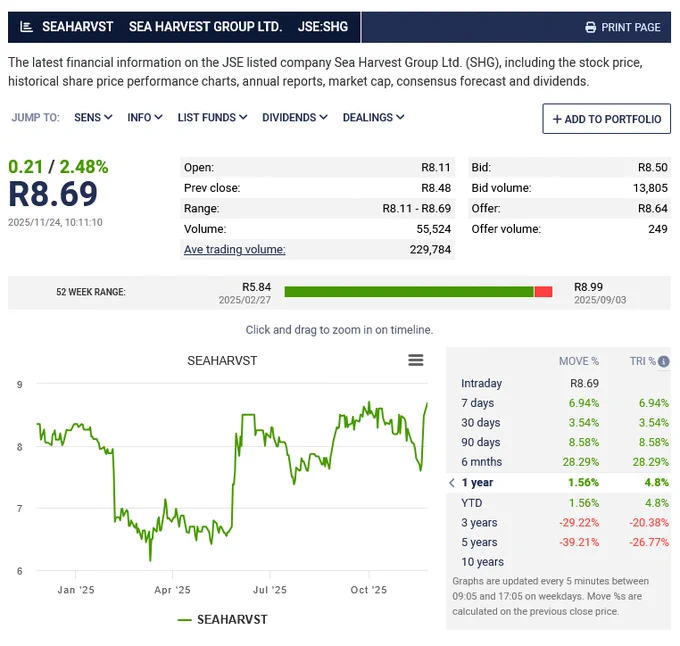
Task: Add the share to portfolio
Action: click(606, 118)
